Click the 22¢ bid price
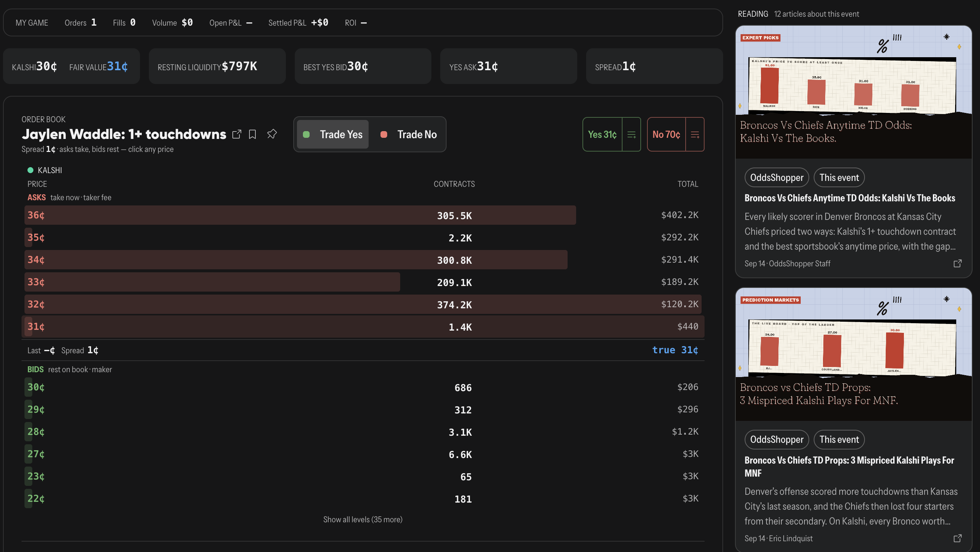 (36, 498)
